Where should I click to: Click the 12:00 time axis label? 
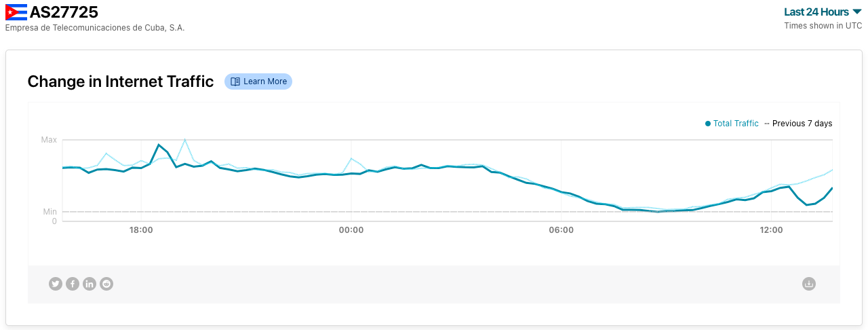coord(772,230)
